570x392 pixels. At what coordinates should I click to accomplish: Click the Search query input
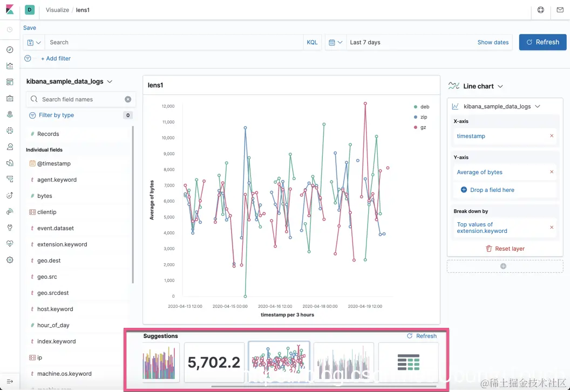[x=174, y=43]
